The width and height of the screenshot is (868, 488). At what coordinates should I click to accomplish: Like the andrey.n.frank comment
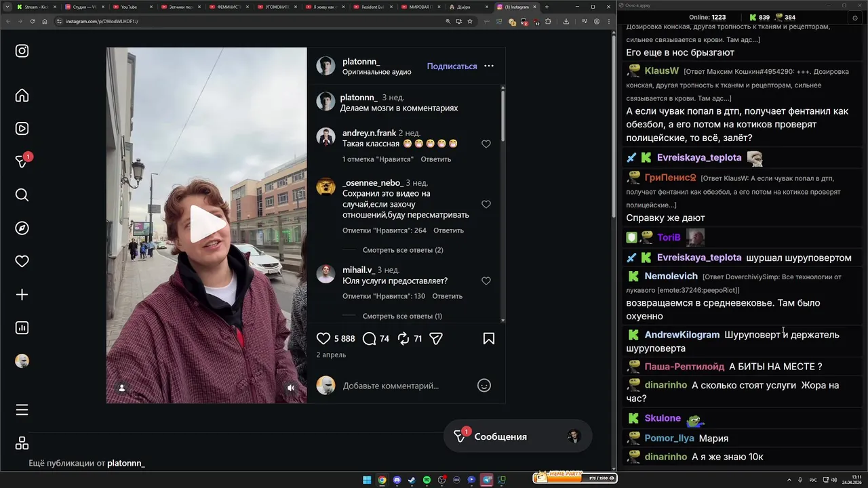click(x=486, y=144)
